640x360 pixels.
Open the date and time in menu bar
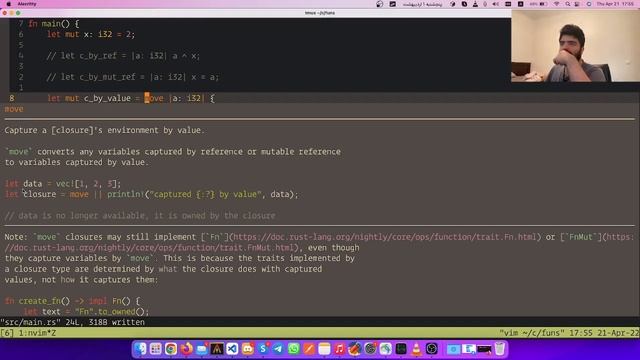pyautogui.click(x=615, y=4)
